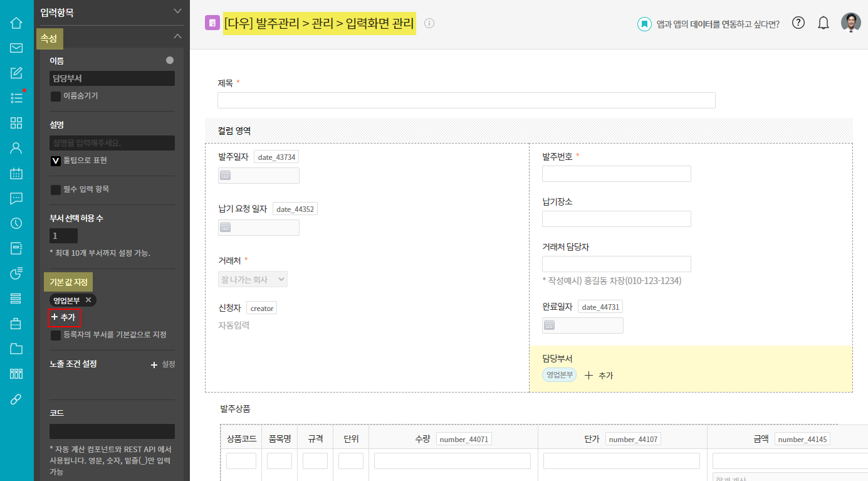Click the help question mark icon
868x481 pixels.
(x=798, y=23)
